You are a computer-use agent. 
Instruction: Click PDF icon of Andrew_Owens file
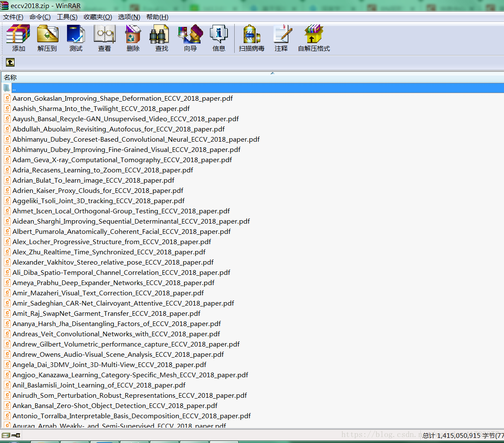(x=7, y=354)
